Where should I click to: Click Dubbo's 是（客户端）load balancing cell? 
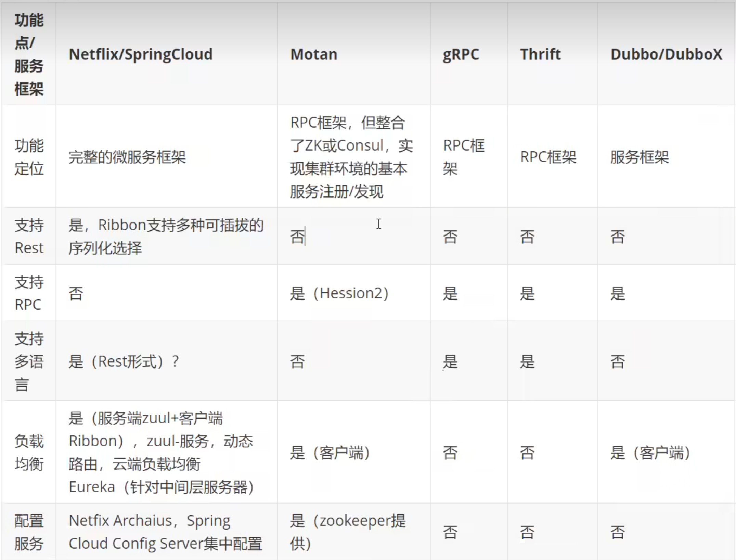[x=650, y=453]
